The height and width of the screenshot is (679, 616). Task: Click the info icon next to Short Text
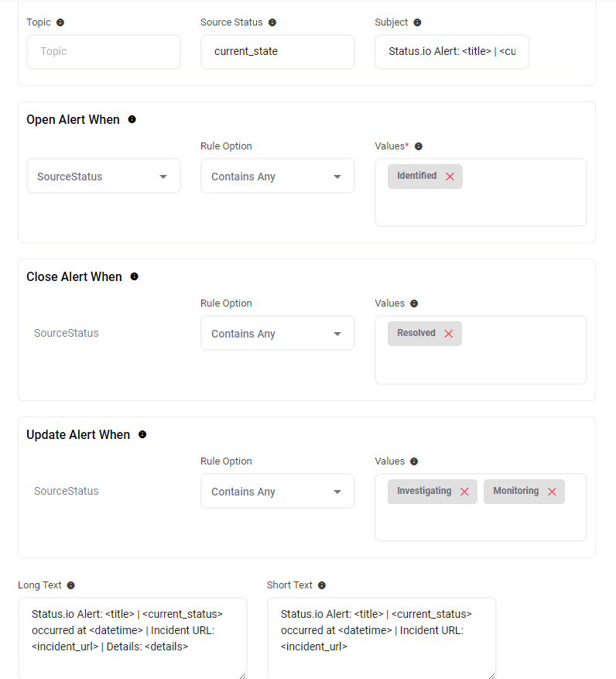(322, 585)
